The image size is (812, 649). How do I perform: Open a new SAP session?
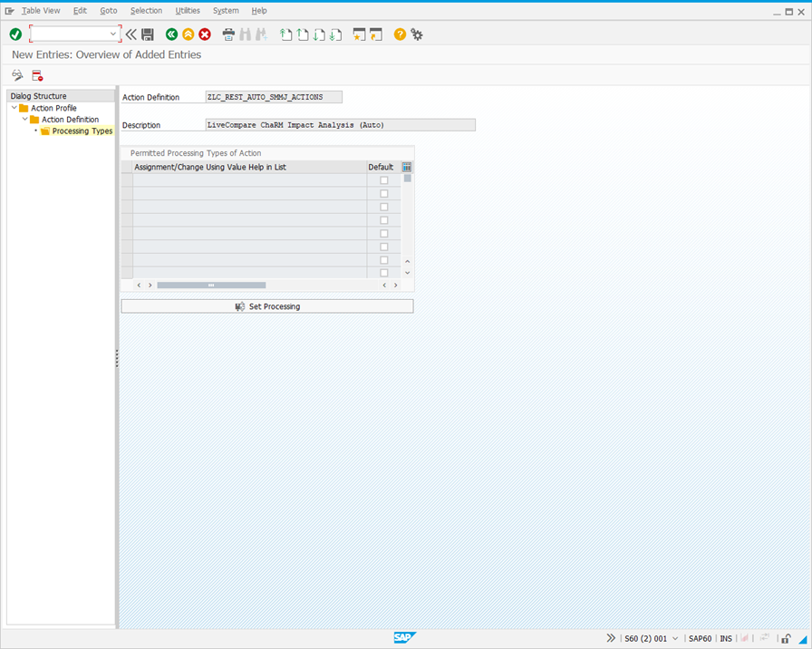(x=359, y=34)
